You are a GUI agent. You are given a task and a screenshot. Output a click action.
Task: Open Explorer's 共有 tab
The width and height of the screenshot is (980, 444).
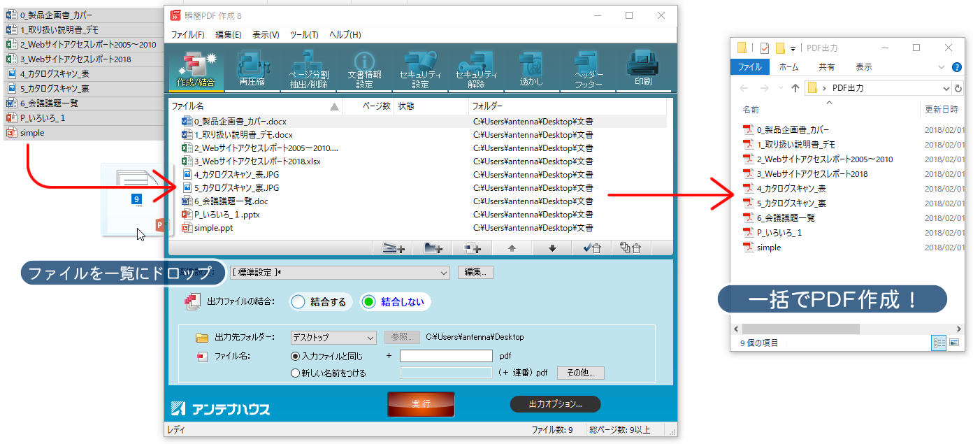[827, 67]
